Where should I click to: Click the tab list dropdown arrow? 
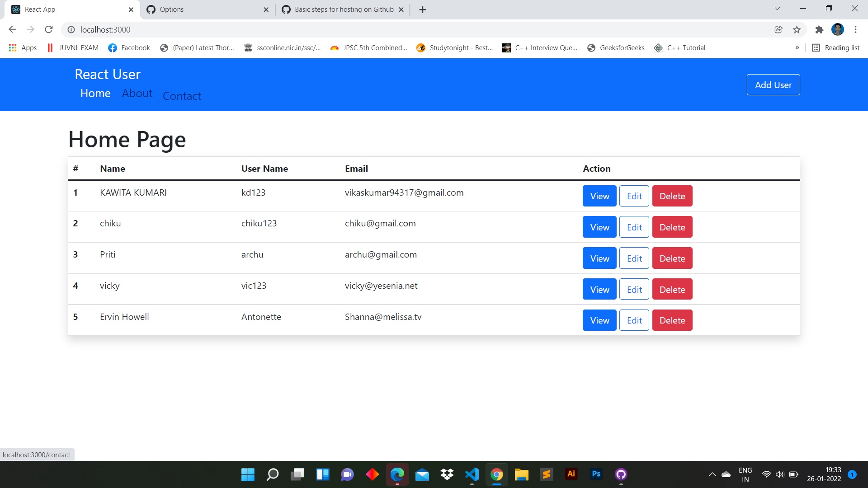pyautogui.click(x=777, y=9)
